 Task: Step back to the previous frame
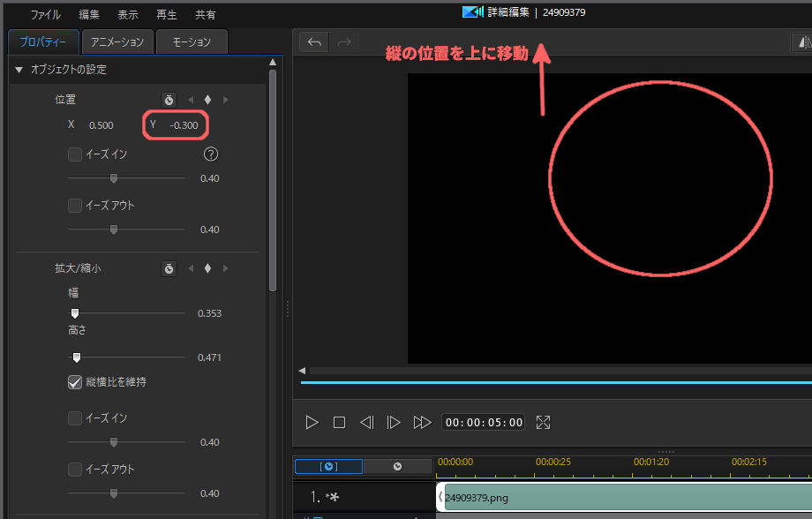click(366, 423)
